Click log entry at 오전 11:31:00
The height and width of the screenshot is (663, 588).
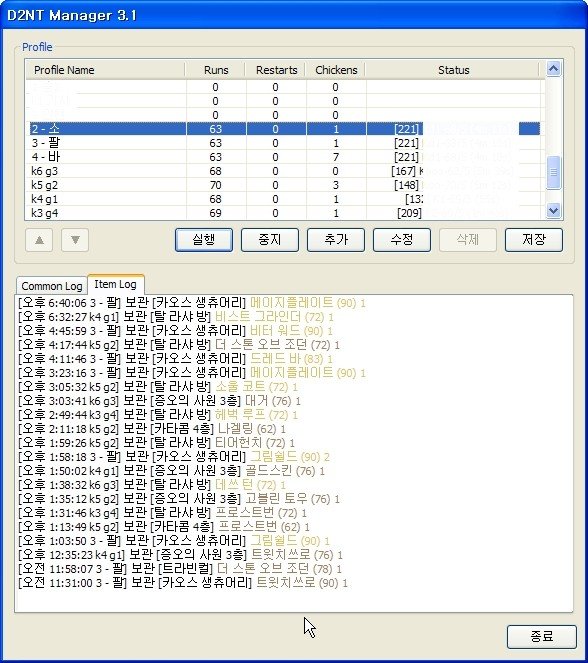click(x=183, y=583)
